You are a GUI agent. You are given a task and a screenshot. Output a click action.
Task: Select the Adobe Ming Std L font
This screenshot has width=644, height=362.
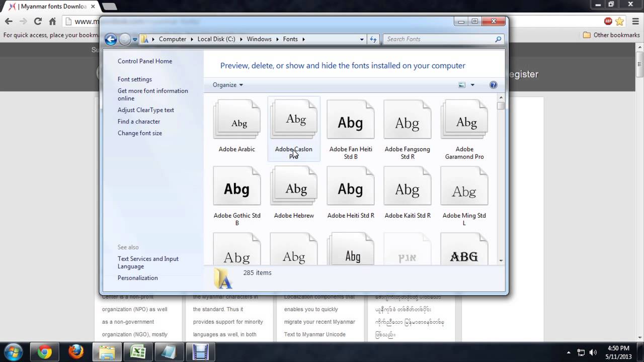[464, 186]
